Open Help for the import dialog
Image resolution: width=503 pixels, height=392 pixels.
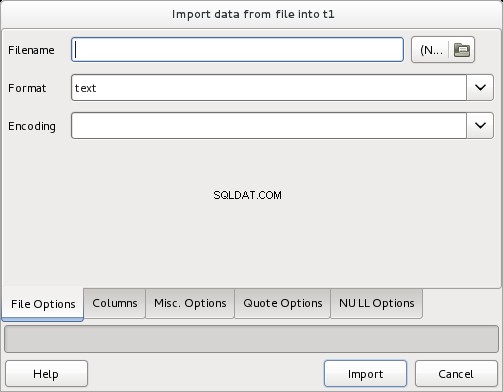click(x=46, y=374)
